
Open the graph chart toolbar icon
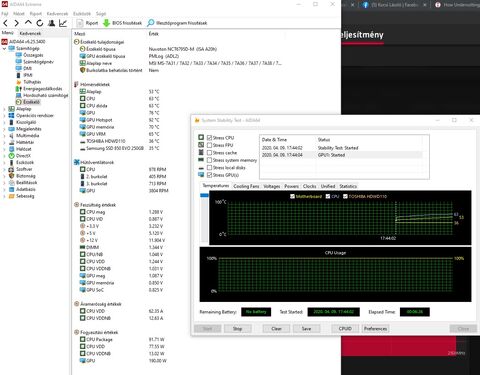63,23
